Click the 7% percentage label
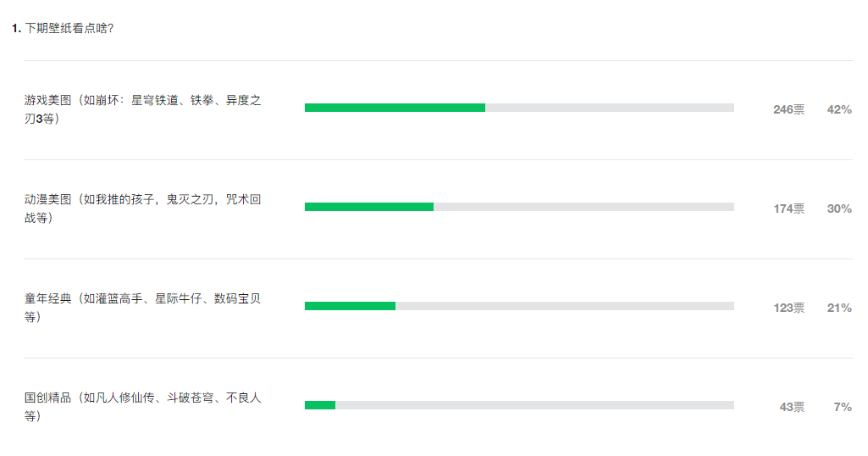This screenshot has width=868, height=456. coord(843,407)
